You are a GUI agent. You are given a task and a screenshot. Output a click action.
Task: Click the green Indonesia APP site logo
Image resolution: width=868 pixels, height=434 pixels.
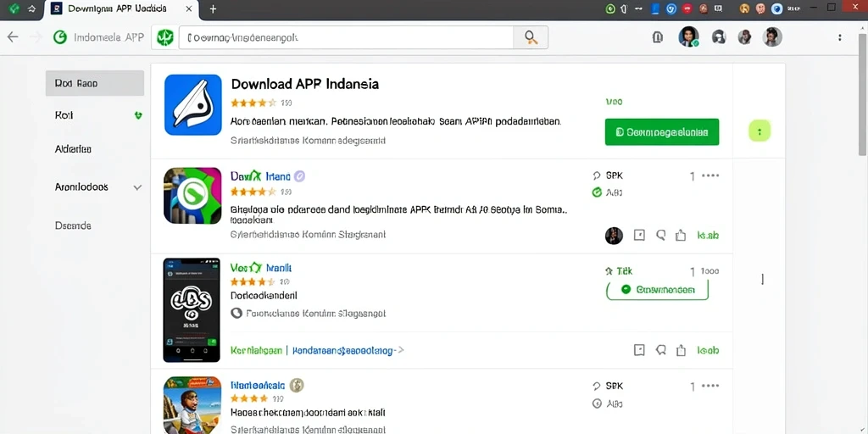[x=59, y=37]
